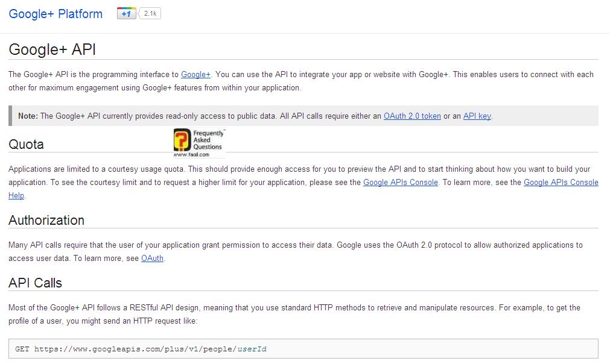Click the userId placeholder in code
This screenshot has width=610, height=364.
(252, 349)
